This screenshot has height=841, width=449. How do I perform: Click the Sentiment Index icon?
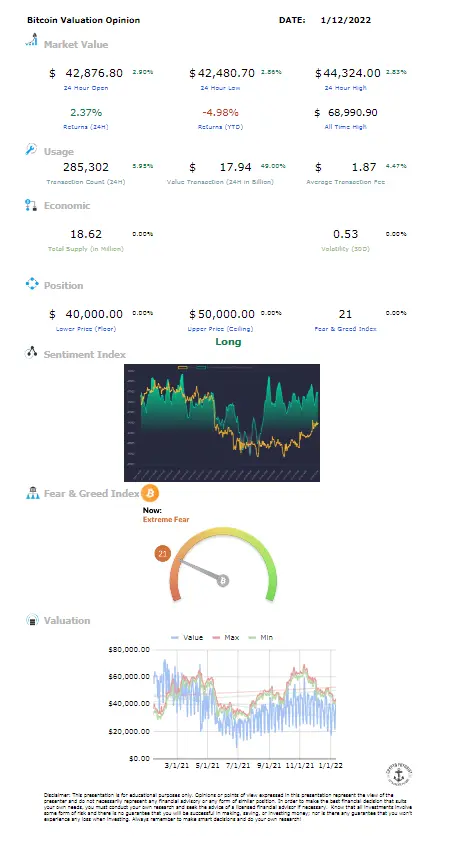tap(31, 353)
